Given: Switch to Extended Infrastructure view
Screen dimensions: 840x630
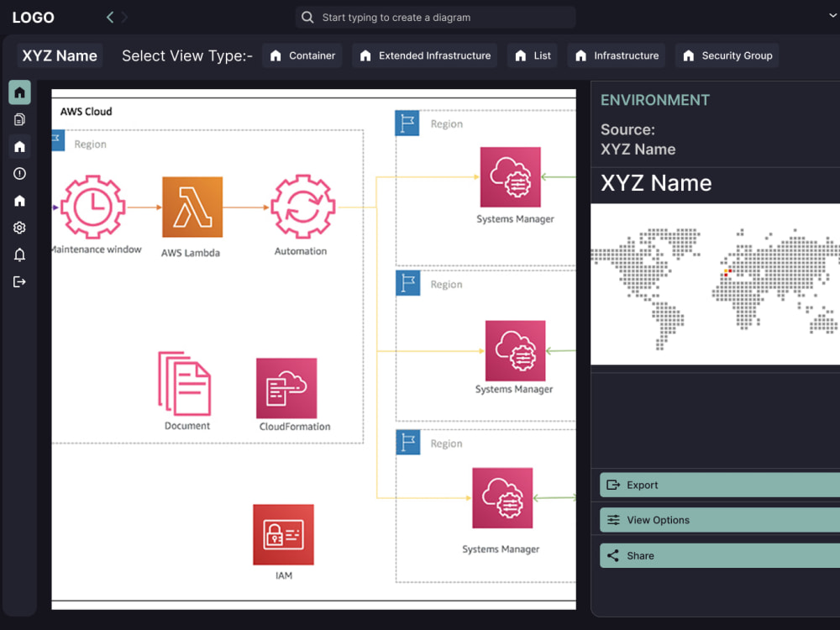Looking at the screenshot, I should point(425,55).
